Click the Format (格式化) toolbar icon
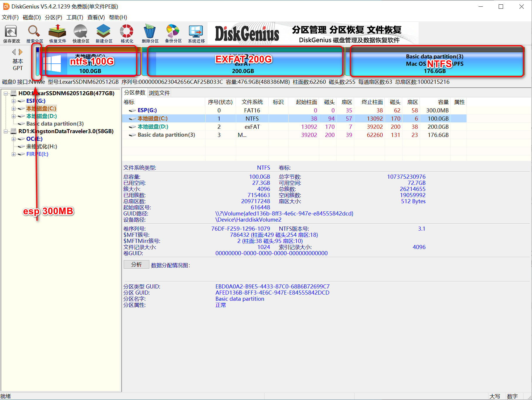532x400 pixels. [127, 34]
